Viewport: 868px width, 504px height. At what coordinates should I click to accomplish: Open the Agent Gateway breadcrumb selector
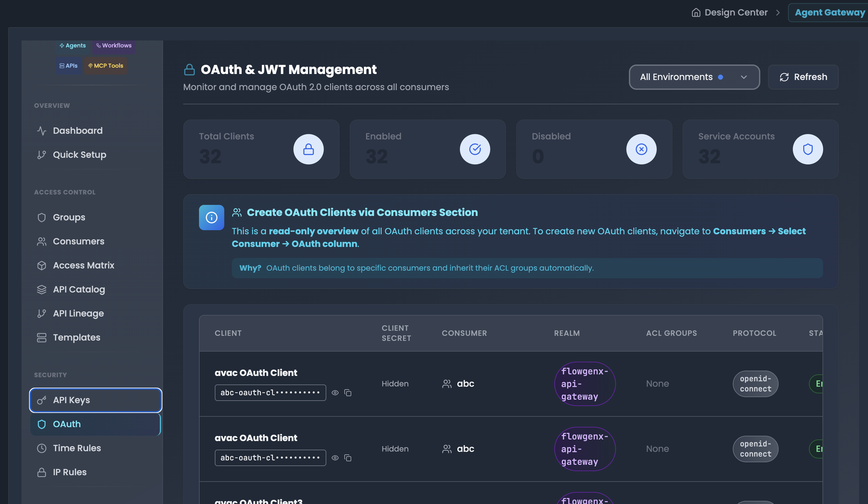point(829,13)
